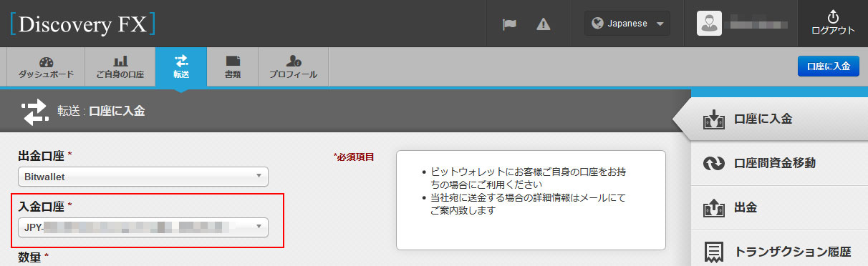Click the blue 口座に入金 button
Screen dimensions: 868x266
828,66
